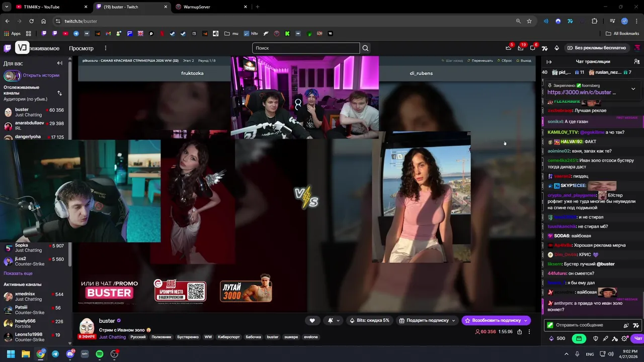Screen dimensions: 644x362
Task: Open the three-dot menu beside Просмотр
Action: 105,48
